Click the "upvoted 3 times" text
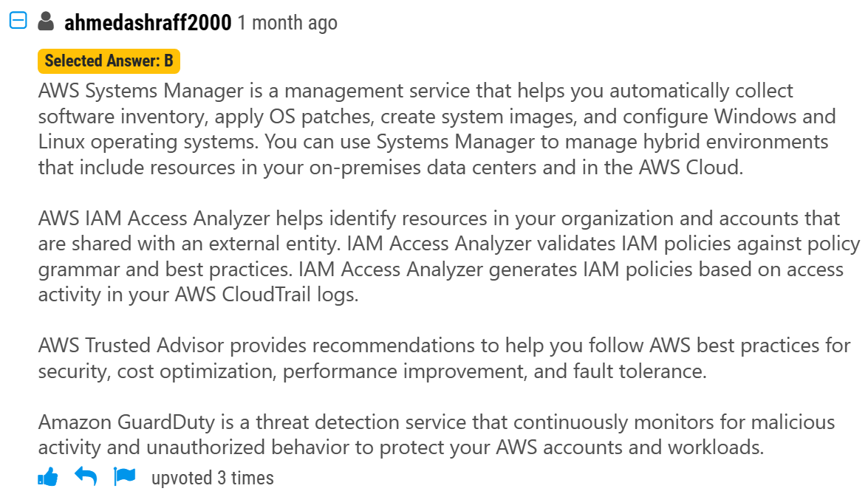Screen dimensions: 868x494 [213, 478]
